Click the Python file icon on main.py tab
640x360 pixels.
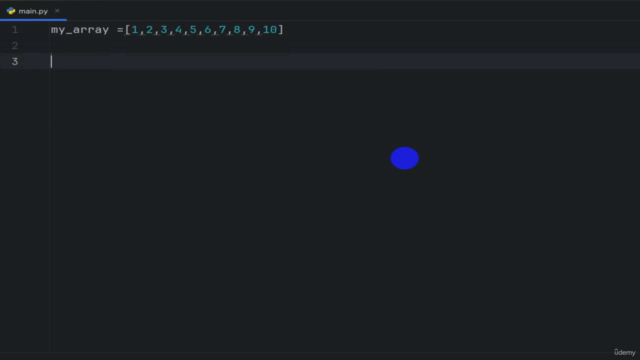(x=11, y=11)
